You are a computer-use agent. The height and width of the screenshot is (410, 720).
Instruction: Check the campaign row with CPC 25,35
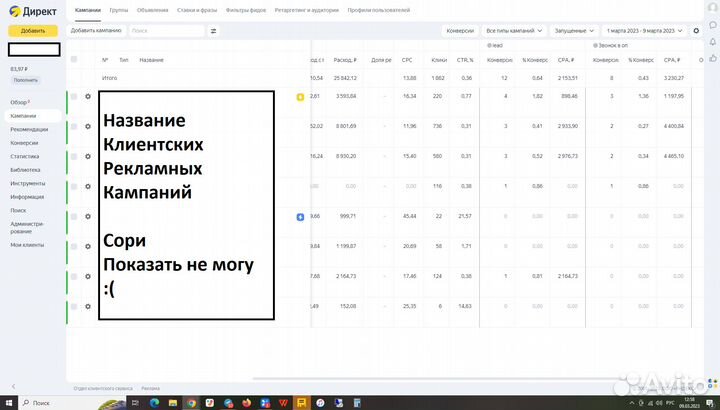pos(74,306)
